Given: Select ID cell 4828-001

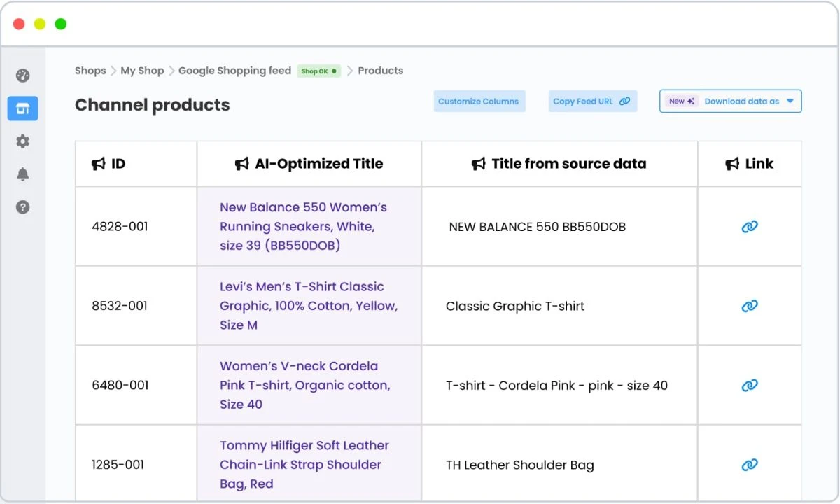Looking at the screenshot, I should (120, 227).
